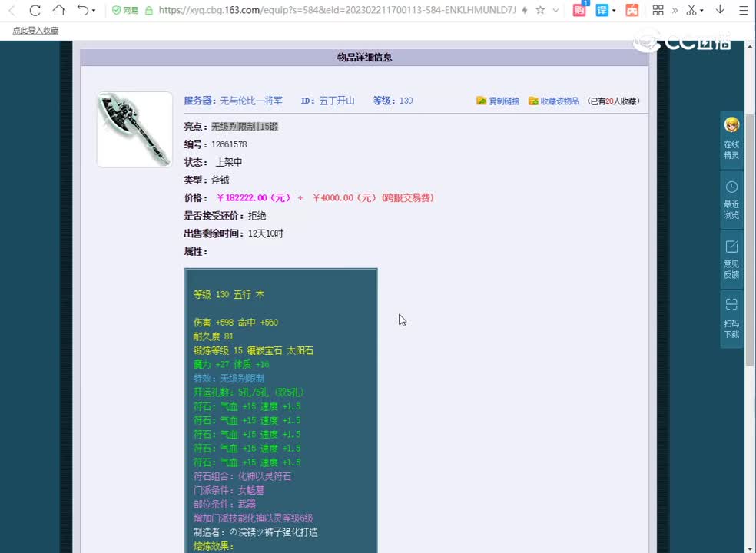Click the 复制链接 copy link button
This screenshot has width=756, height=553.
504,101
